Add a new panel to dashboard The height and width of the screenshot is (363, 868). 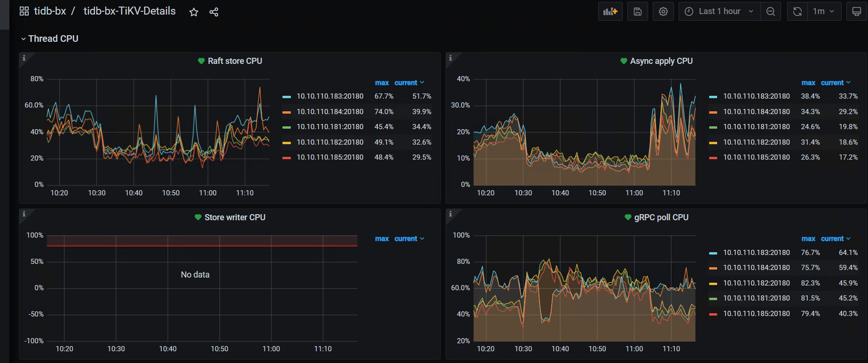(610, 12)
